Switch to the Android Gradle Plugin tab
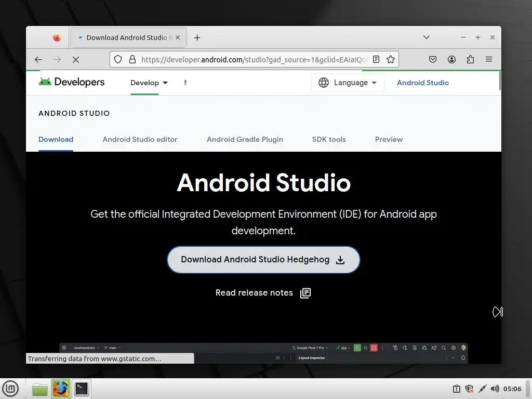 pyautogui.click(x=245, y=139)
